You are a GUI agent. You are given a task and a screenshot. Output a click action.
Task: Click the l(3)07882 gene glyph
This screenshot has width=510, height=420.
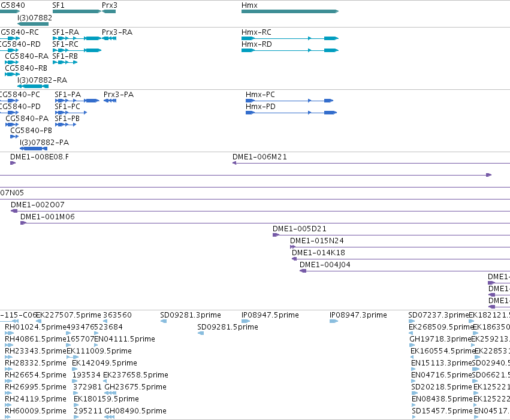click(x=33, y=24)
